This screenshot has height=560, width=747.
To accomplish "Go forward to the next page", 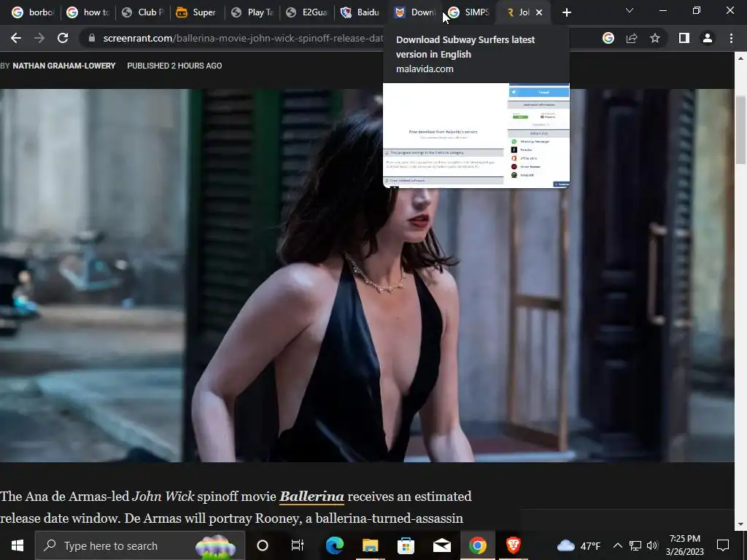I will [x=39, y=38].
